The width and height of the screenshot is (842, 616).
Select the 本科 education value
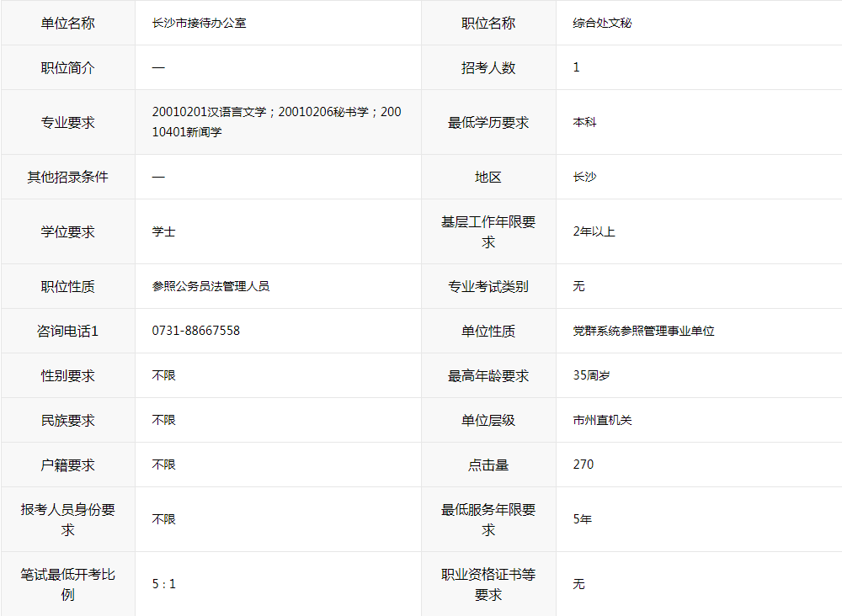point(584,122)
